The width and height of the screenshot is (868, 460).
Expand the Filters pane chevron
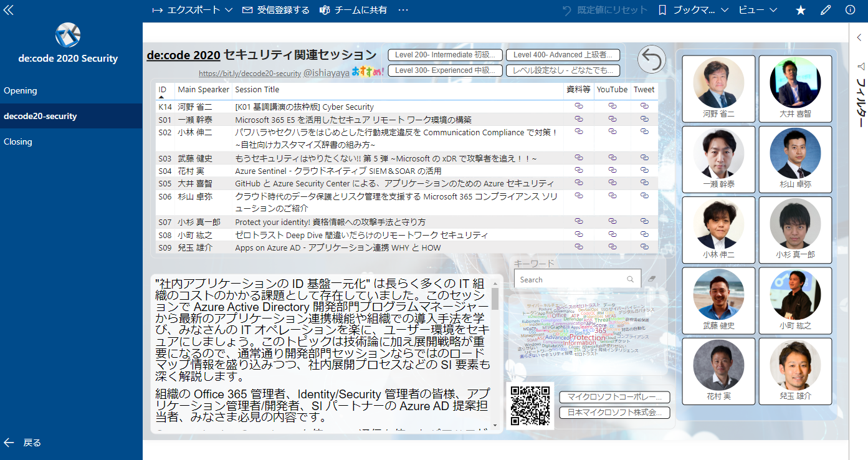(859, 37)
